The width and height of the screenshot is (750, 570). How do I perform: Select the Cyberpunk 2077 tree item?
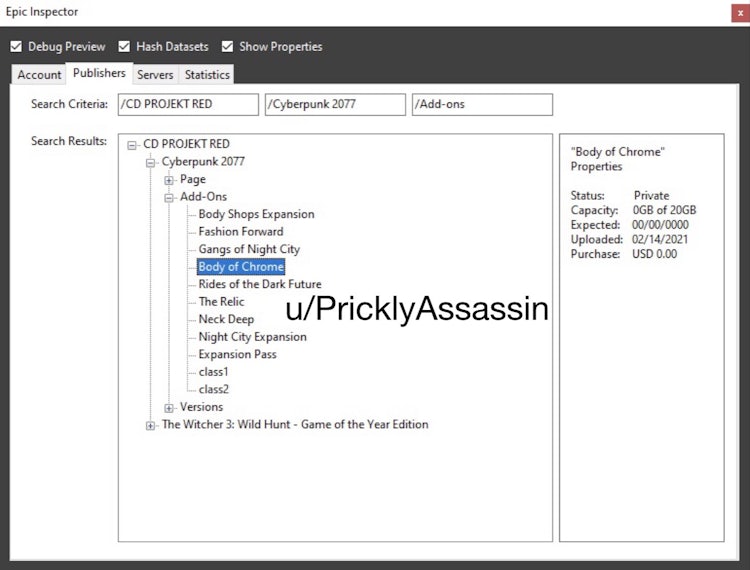point(203,162)
